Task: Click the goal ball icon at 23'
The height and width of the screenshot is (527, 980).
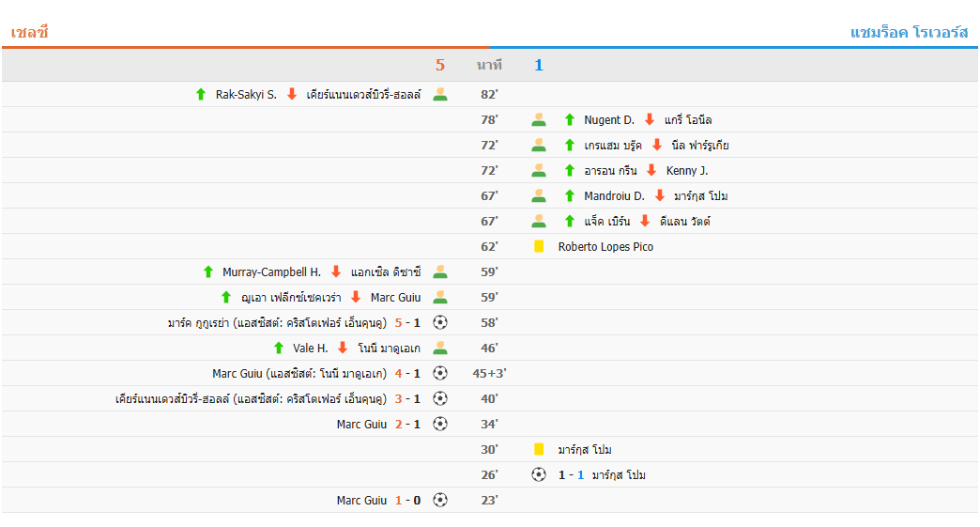Action: (440, 500)
